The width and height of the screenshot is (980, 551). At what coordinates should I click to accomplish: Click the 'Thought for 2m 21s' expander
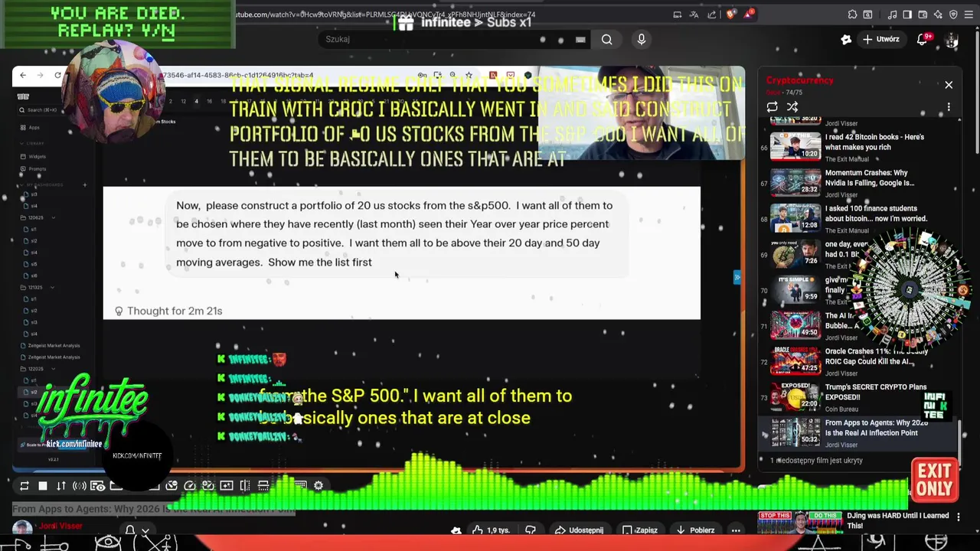168,311
